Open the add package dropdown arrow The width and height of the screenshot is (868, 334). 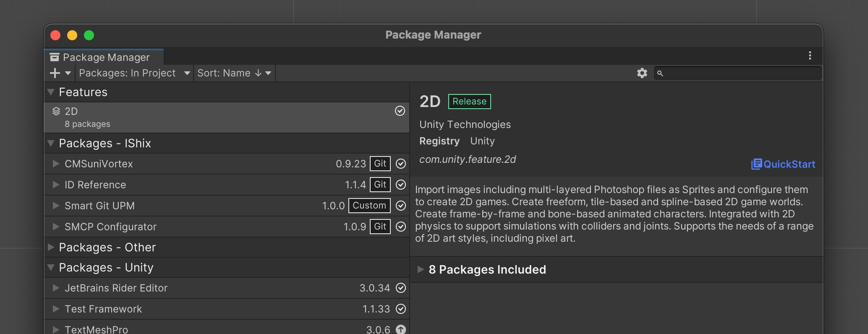[x=68, y=73]
